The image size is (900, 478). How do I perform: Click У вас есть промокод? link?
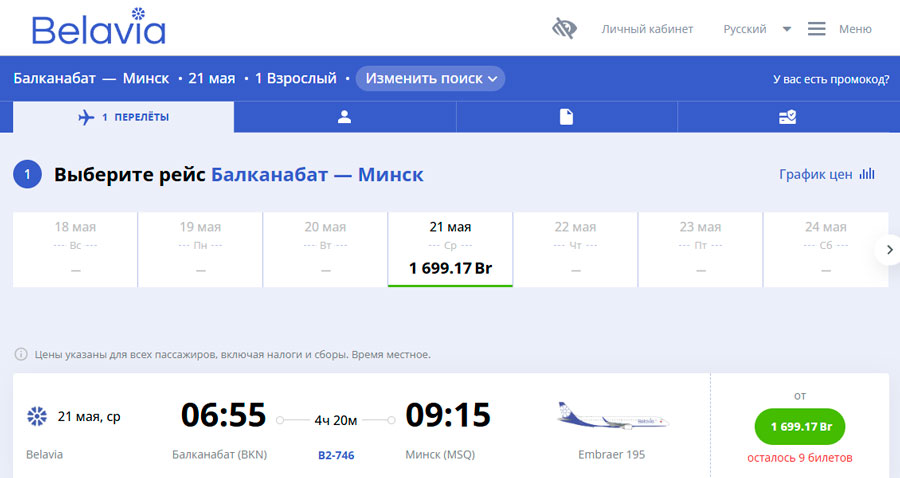(831, 79)
